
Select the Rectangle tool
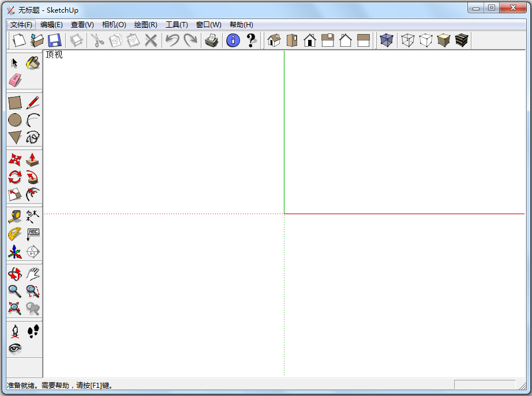point(14,102)
